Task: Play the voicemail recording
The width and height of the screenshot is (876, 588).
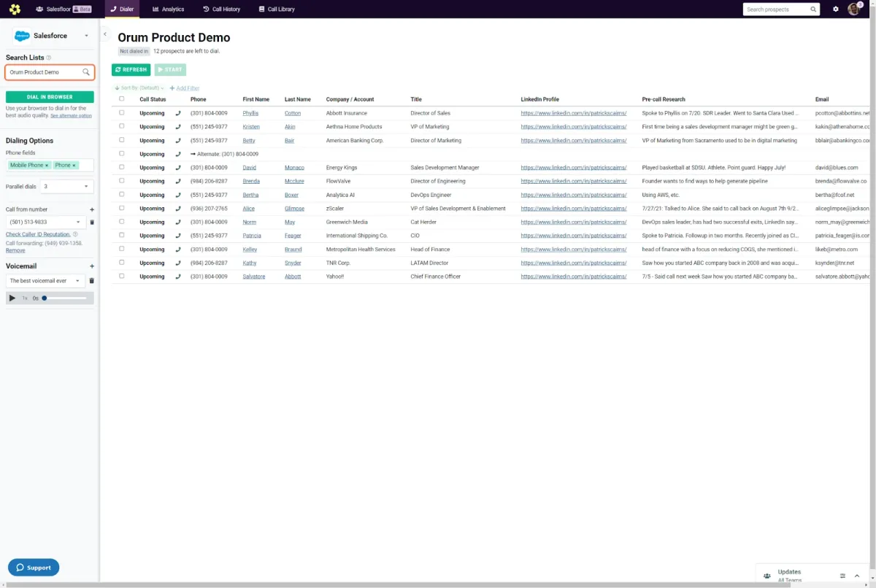Action: pos(12,298)
